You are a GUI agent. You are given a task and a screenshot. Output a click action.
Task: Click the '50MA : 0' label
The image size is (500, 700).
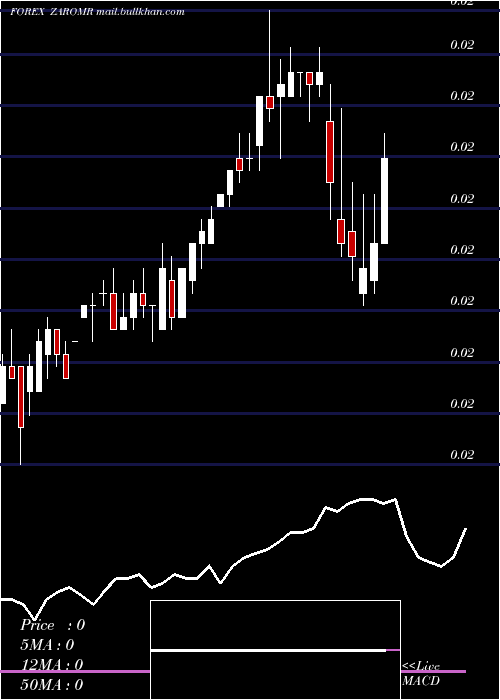pyautogui.click(x=52, y=684)
